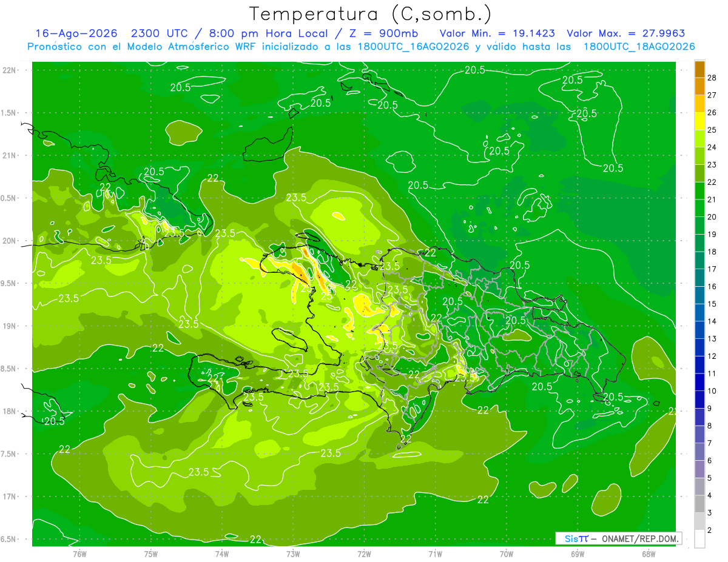Click the legend segment between 2 and 3
This screenshot has height=562, width=728.
click(699, 521)
